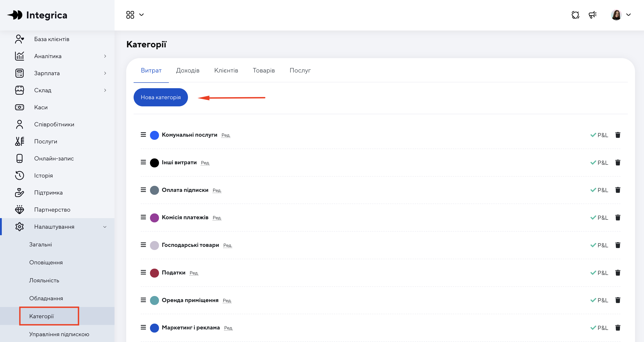Delete the Комунальні послуги category
The width and height of the screenshot is (644, 342).
618,135
